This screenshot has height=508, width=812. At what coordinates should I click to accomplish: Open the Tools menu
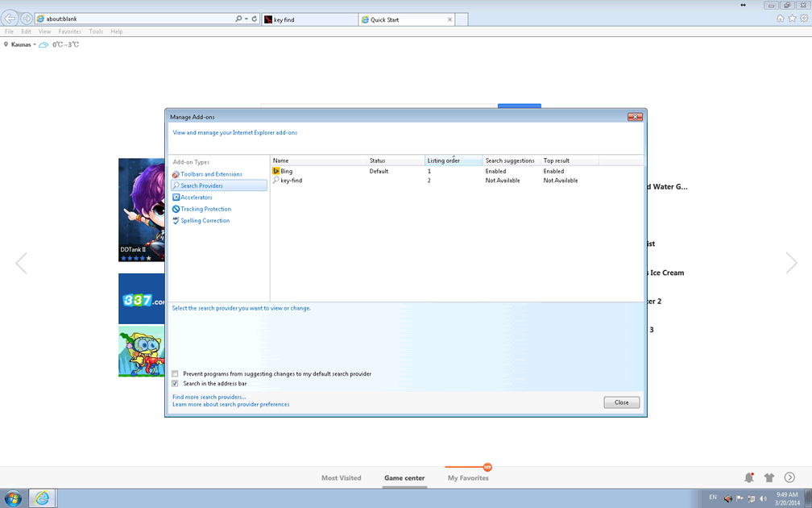(x=96, y=31)
